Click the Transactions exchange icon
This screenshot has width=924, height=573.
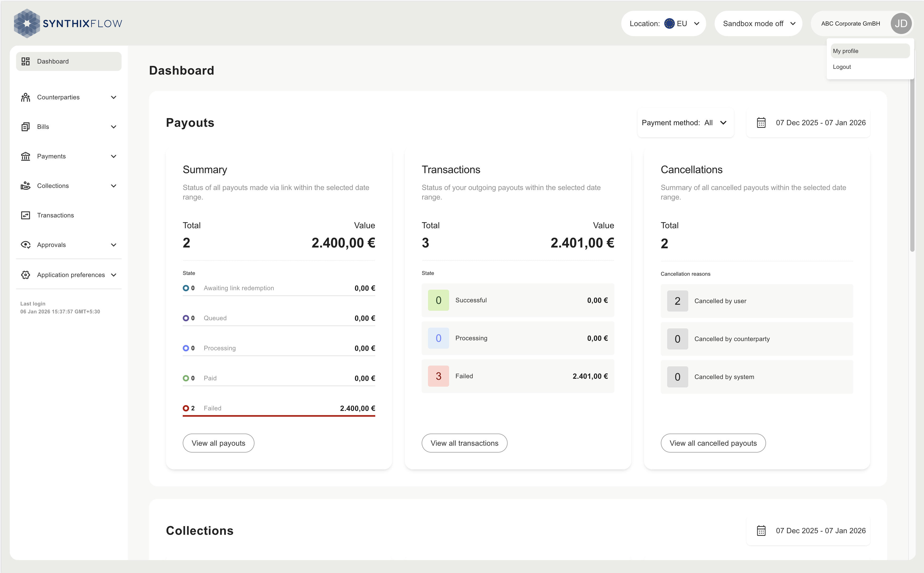click(25, 215)
